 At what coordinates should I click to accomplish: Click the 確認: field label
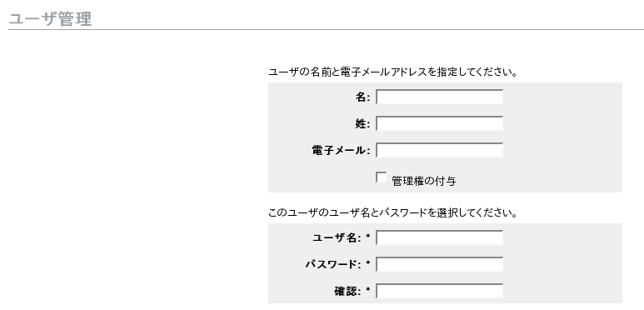347,292
